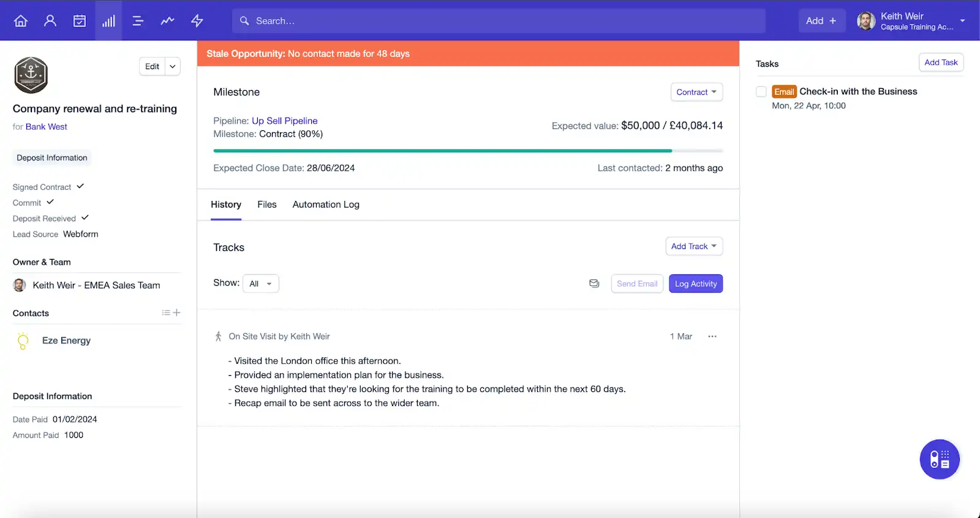Viewport: 980px width, 518px height.
Task: Click the Signed Contract checkmark
Action: coord(80,186)
